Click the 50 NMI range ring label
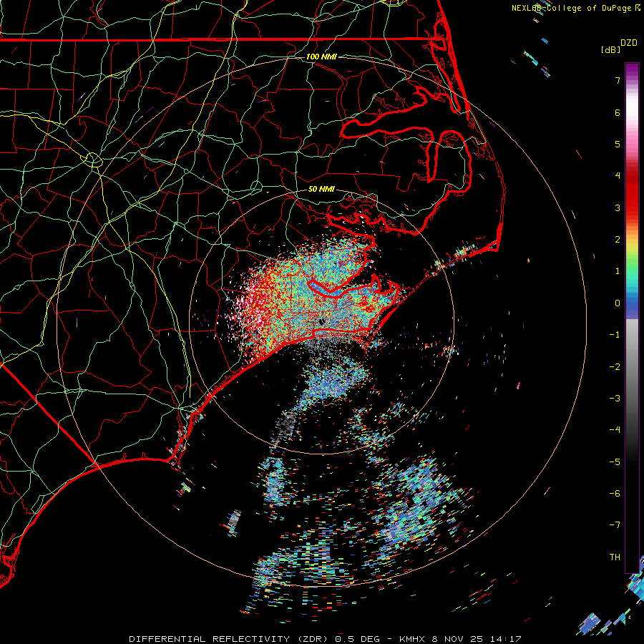 coord(321,189)
